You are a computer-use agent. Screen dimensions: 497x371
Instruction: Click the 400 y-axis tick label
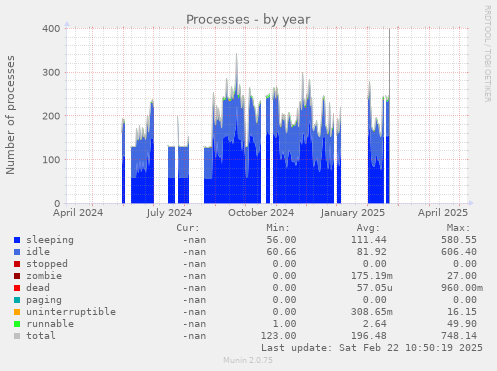coord(51,29)
